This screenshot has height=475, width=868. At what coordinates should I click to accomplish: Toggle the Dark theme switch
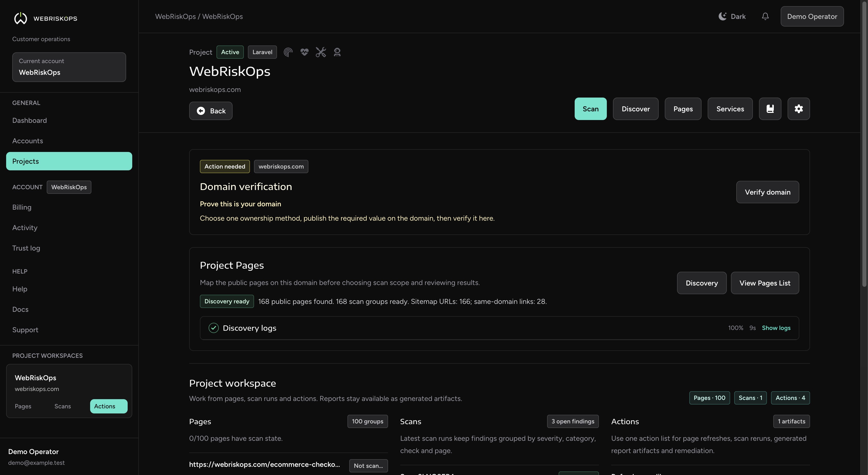pyautogui.click(x=732, y=16)
